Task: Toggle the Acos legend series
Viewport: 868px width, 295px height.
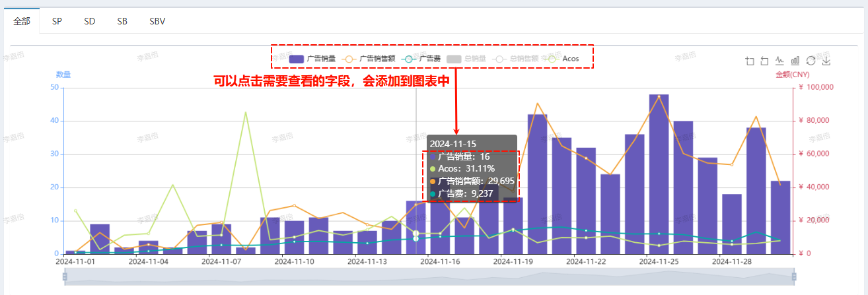Action: click(563, 59)
